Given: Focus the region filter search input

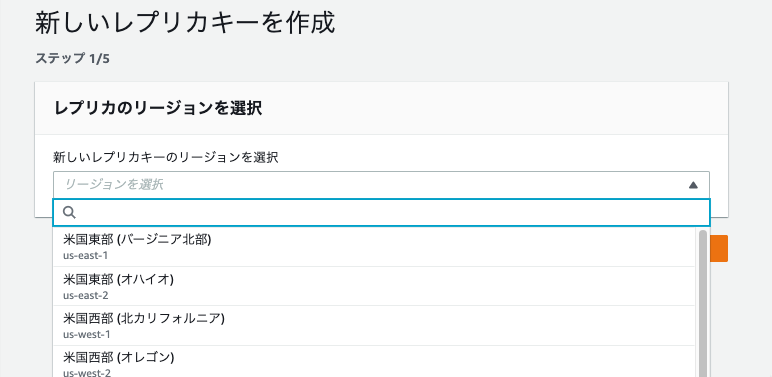Looking at the screenshot, I should click(381, 213).
